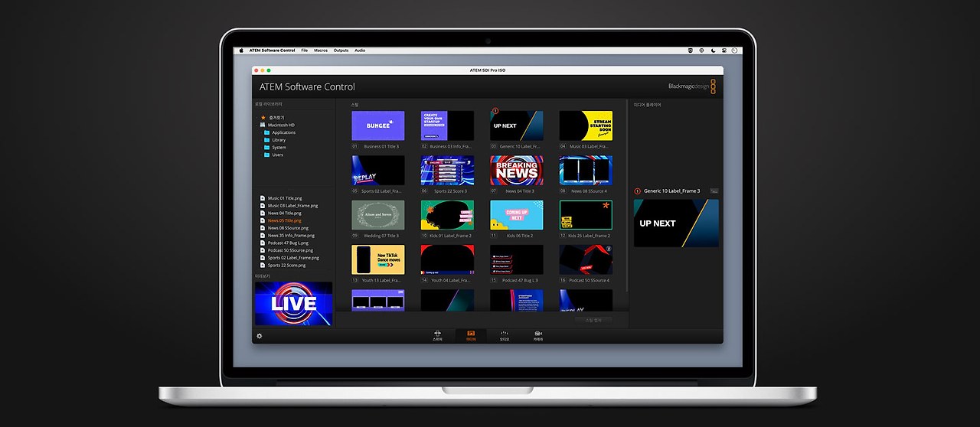
Task: Click the LIVE preview image
Action: pyautogui.click(x=293, y=304)
